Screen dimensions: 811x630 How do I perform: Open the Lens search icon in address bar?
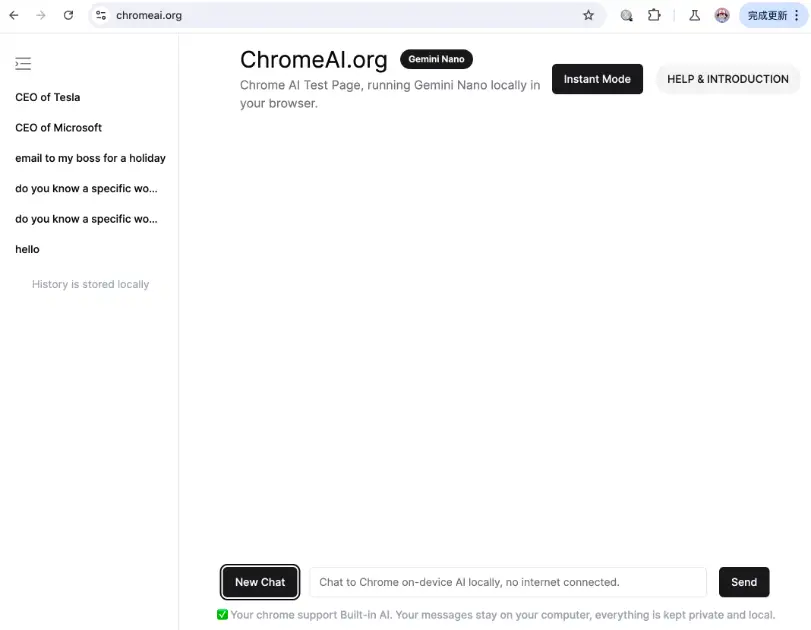point(625,15)
